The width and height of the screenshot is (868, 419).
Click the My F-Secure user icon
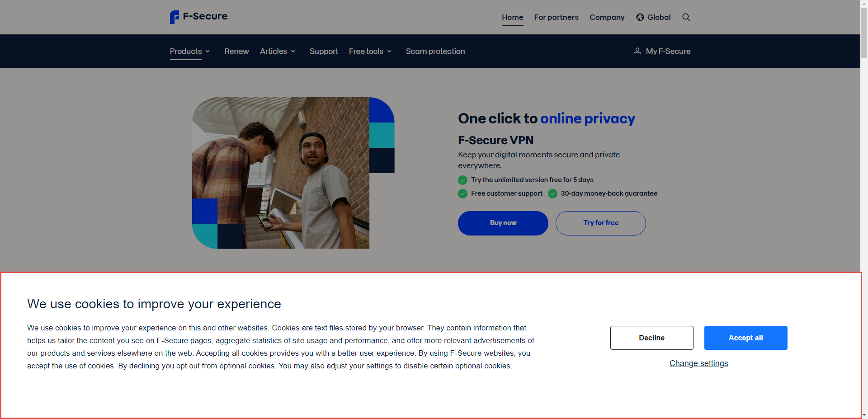pos(637,51)
